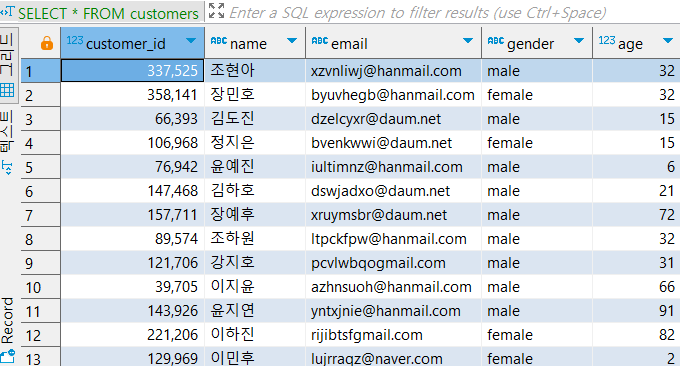Click the read-only lock icon in grid header

coord(47,43)
